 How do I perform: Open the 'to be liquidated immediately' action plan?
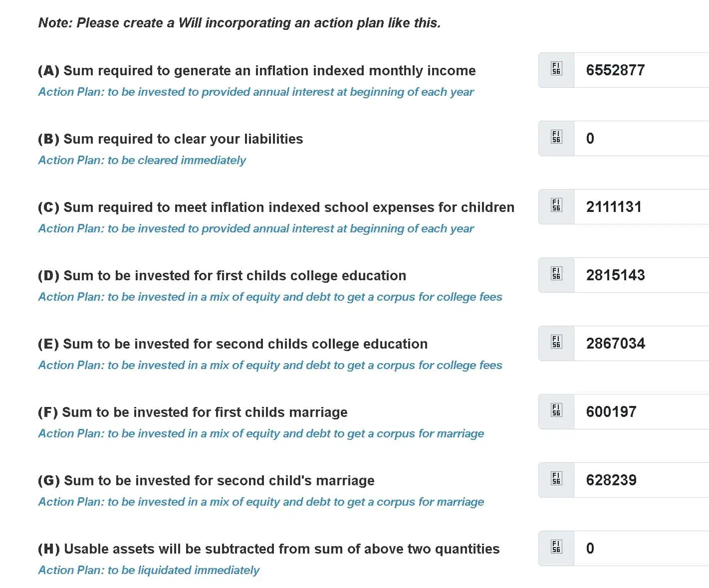148,570
